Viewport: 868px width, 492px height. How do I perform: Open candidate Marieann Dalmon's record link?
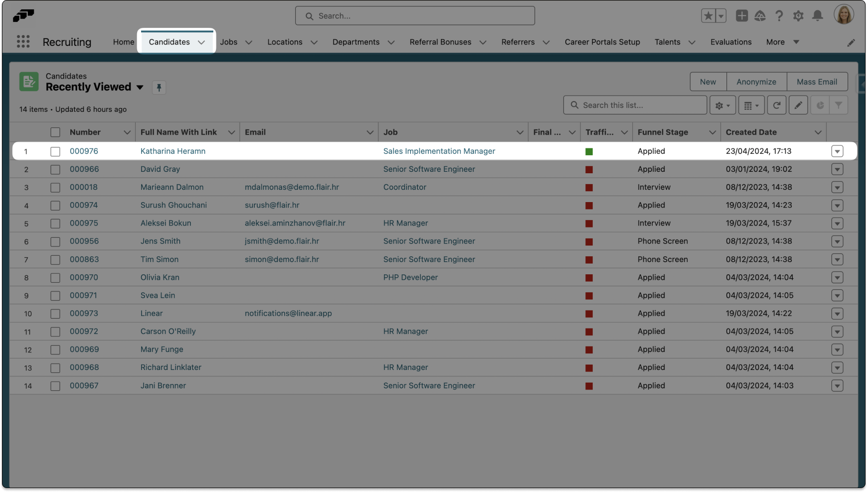pyautogui.click(x=172, y=187)
